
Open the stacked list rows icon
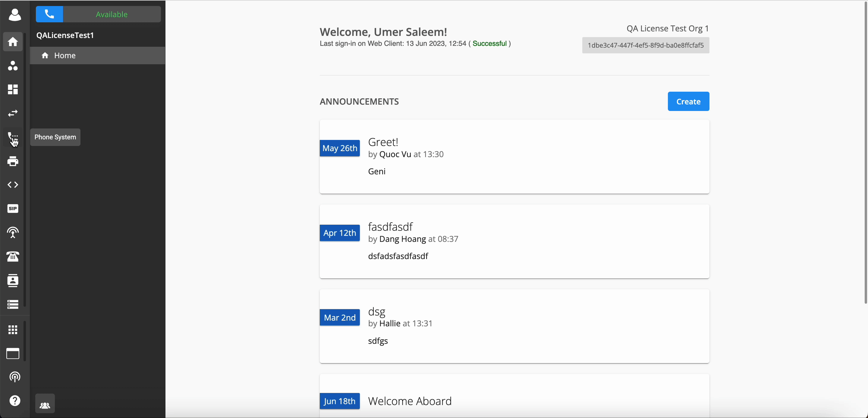pyautogui.click(x=13, y=304)
